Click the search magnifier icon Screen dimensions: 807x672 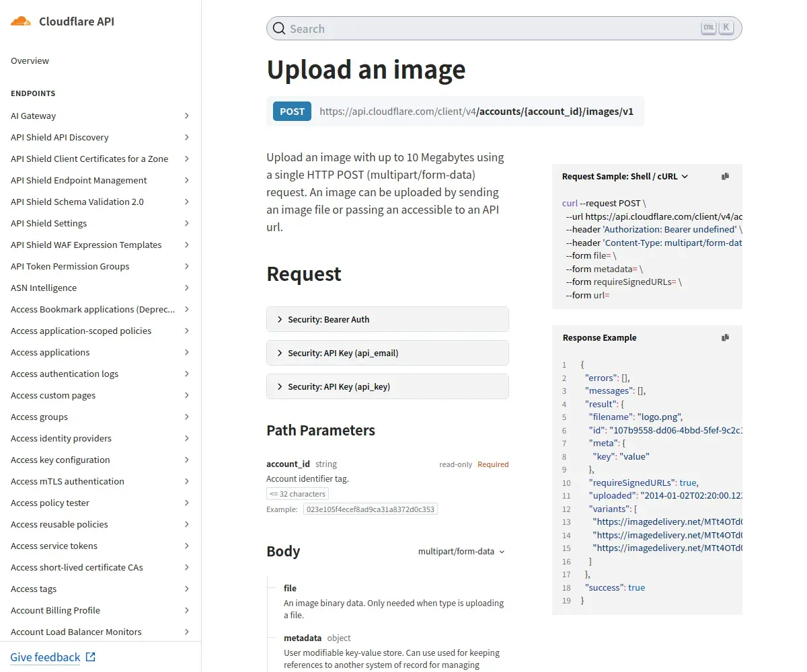(279, 29)
